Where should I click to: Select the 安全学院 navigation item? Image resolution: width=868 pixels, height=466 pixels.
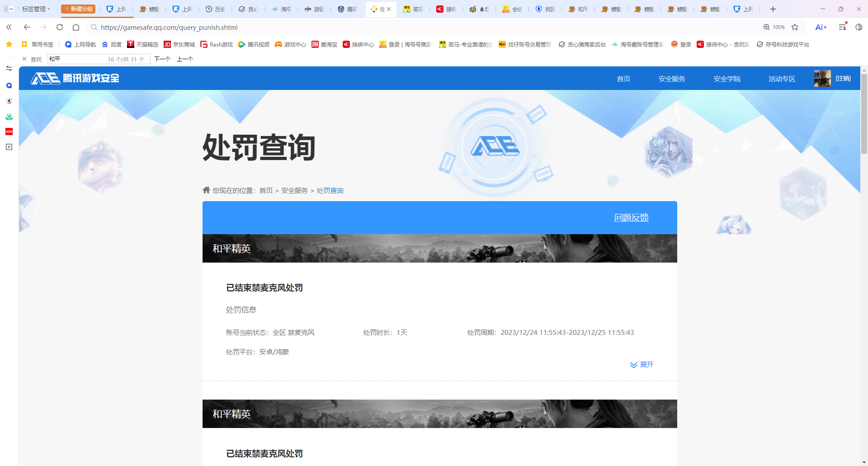(x=726, y=78)
